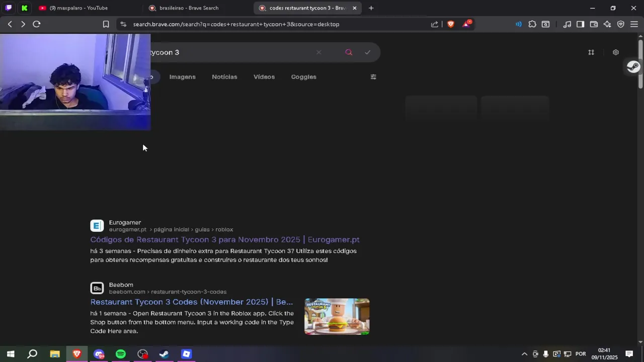Click the blue sound-waves extension icon
Screen dimensions: 644x362
(519, 24)
